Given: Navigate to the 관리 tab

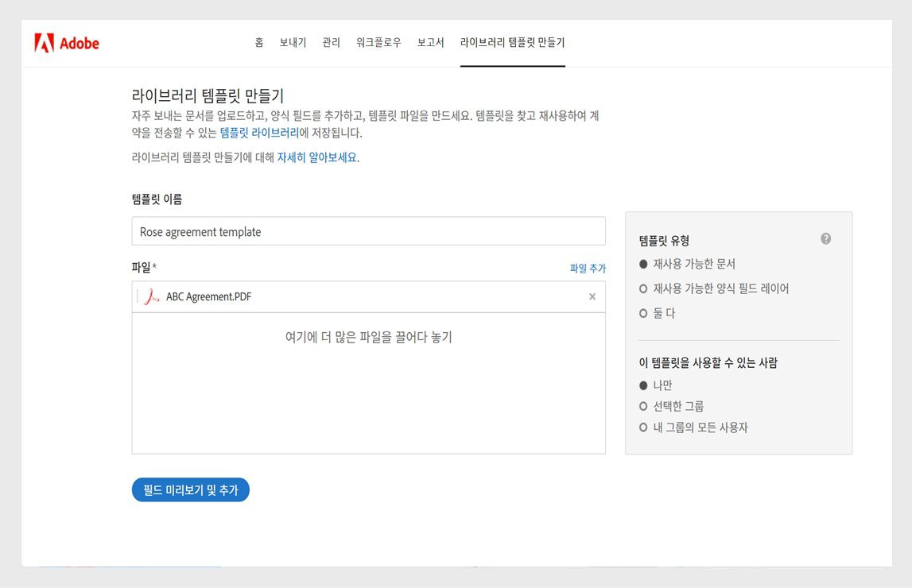Looking at the screenshot, I should click(x=332, y=43).
